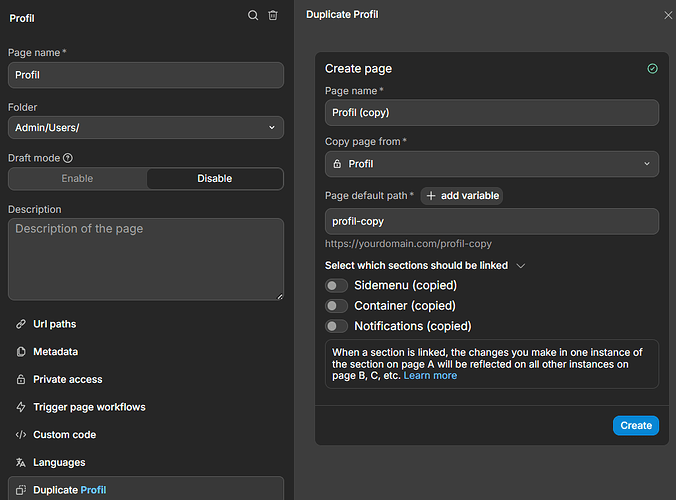Image resolution: width=676 pixels, height=500 pixels.
Task: Collapse the linked sections chevron
Action: [520, 266]
